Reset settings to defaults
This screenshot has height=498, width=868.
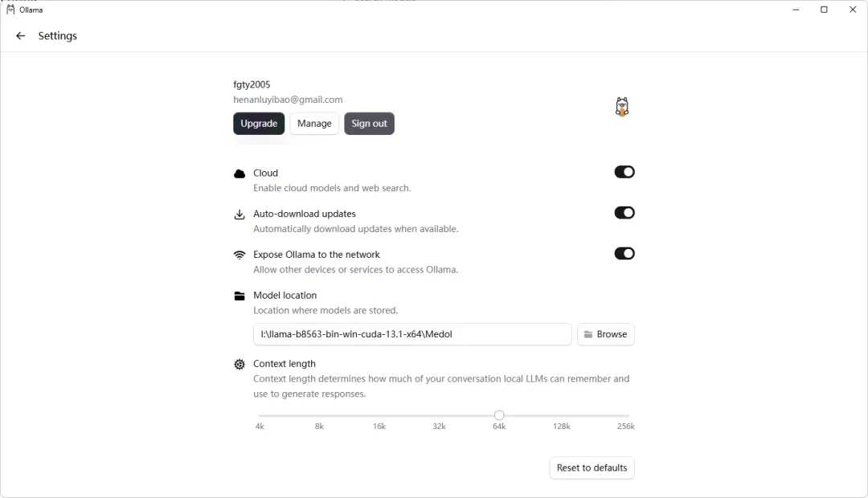tap(592, 468)
